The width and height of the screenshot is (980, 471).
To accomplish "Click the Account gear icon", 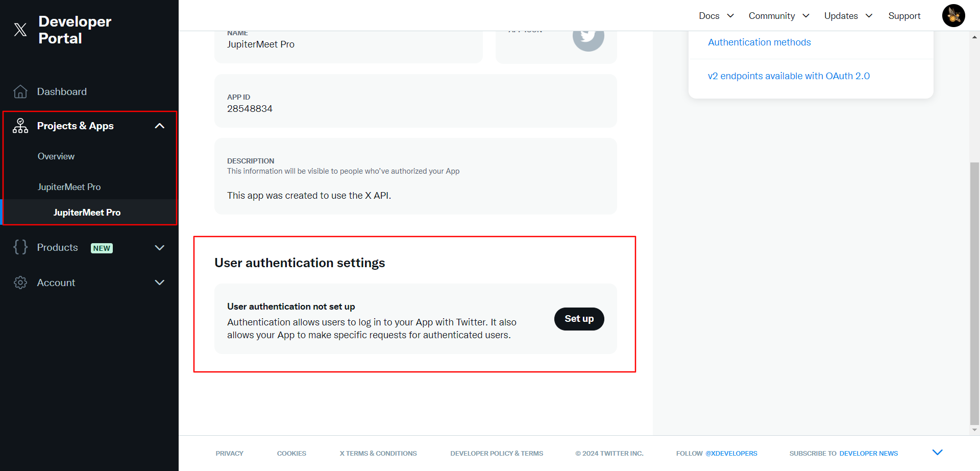I will [x=20, y=282].
